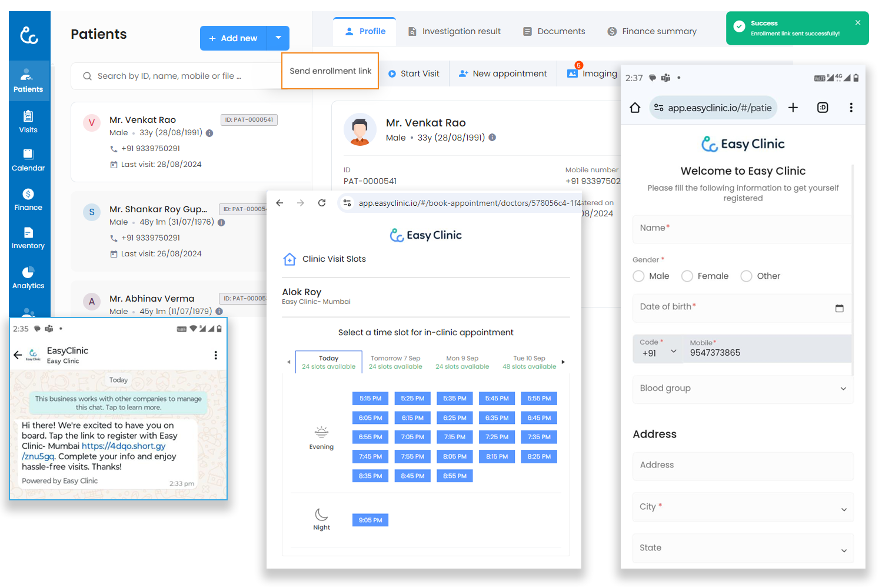Open the Finance summary tab

point(652,32)
